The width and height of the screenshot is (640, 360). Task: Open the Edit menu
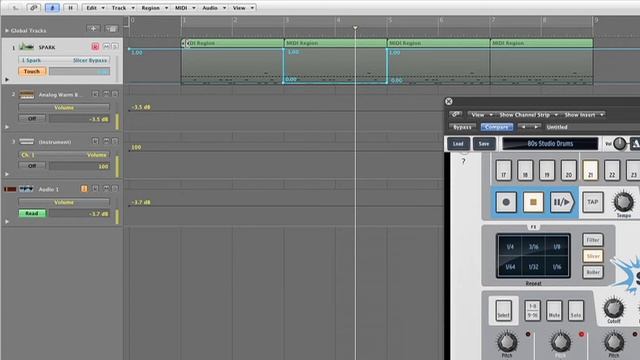tap(95, 8)
